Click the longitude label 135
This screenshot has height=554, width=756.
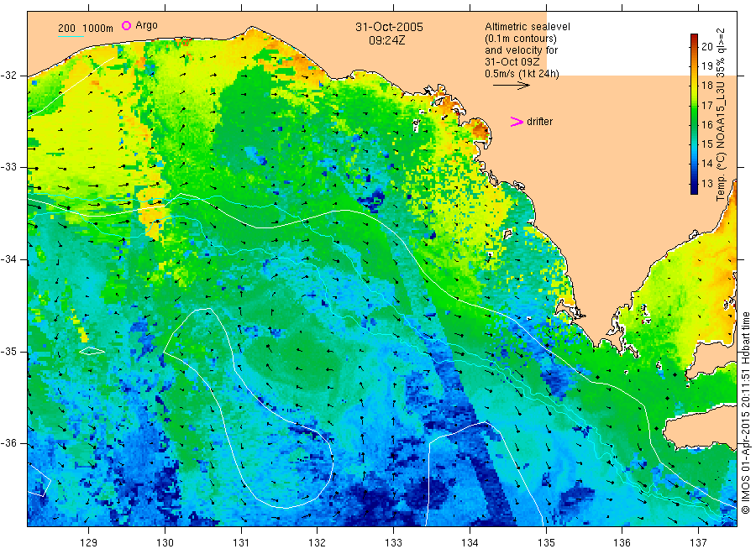click(x=546, y=542)
